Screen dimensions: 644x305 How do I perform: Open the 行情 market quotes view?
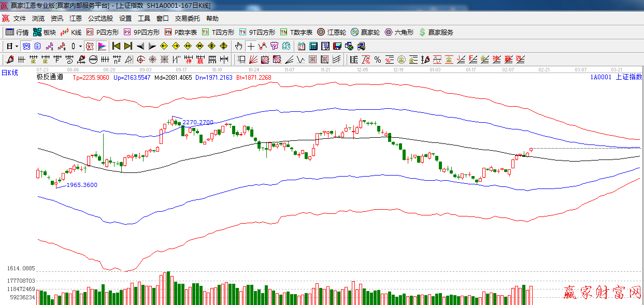click(17, 32)
